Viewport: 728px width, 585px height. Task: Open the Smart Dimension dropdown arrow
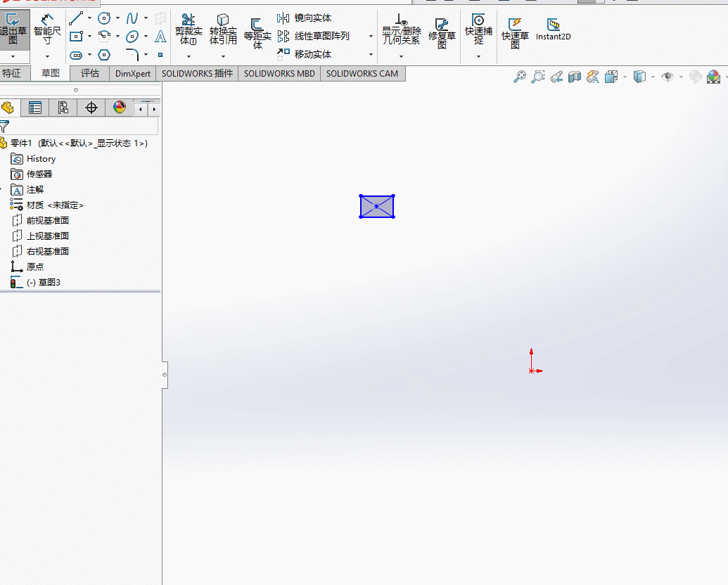point(47,57)
